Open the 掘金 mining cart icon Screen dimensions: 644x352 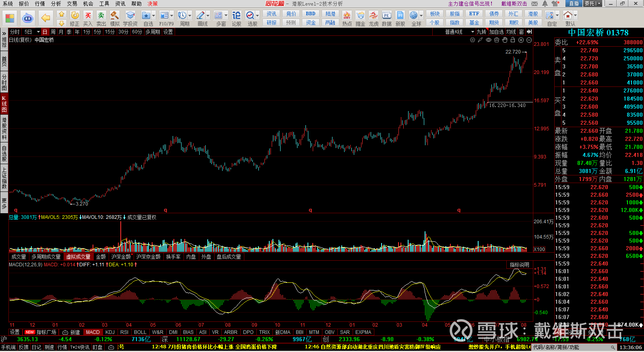tap(360, 15)
